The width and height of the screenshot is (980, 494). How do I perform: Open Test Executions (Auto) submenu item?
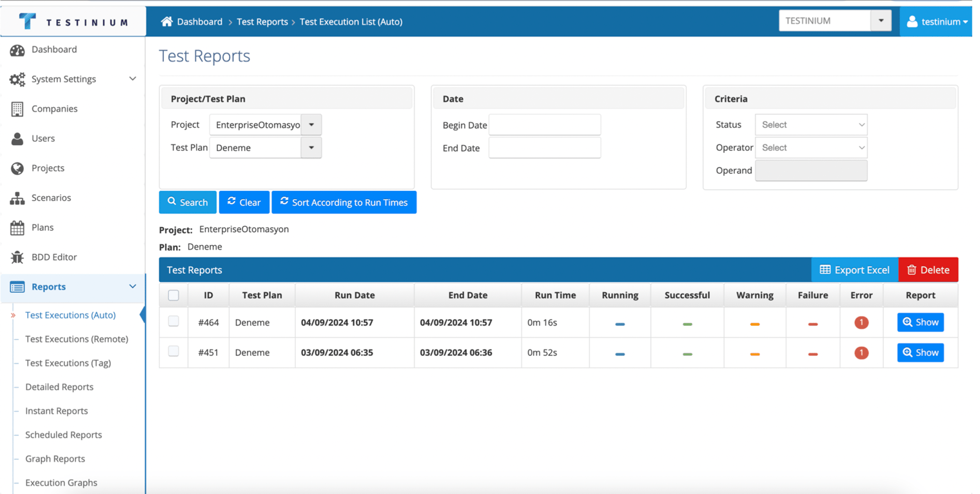70,315
